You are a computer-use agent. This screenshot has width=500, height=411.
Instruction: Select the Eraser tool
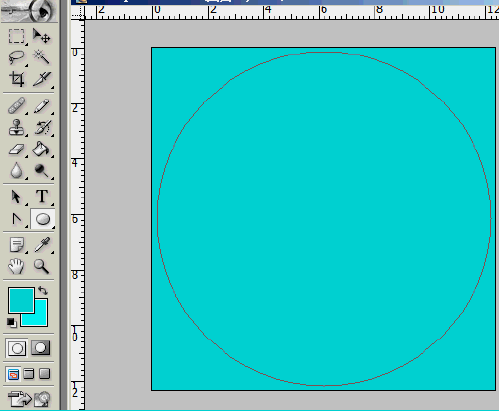16,149
